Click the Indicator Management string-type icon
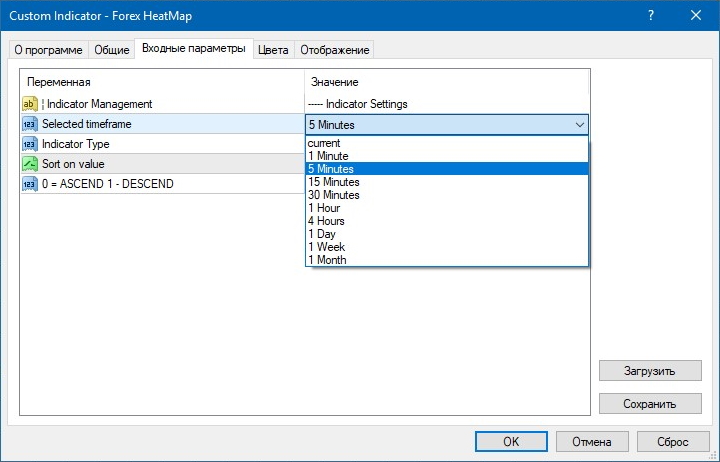Screen dimensions: 720x462 (29, 104)
